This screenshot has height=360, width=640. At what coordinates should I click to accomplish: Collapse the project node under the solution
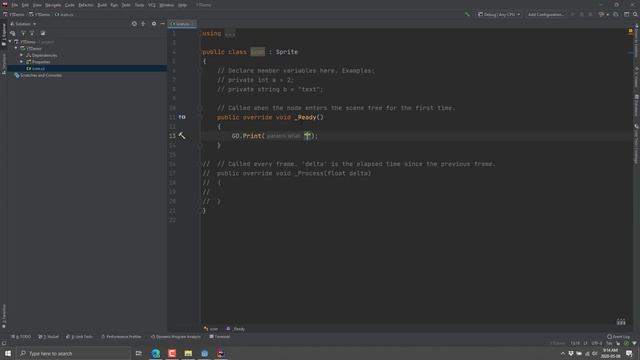[x=16, y=48]
